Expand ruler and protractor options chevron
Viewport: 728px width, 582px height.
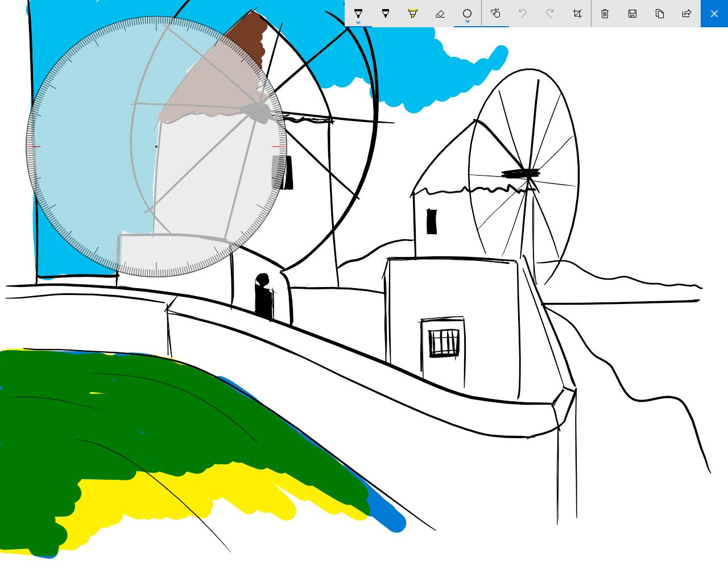(468, 23)
